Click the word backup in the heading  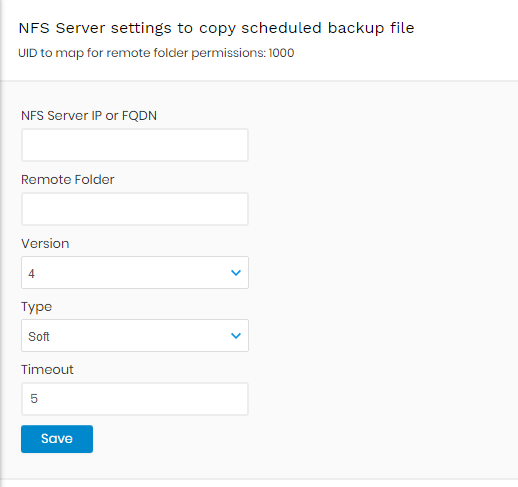coord(356,28)
